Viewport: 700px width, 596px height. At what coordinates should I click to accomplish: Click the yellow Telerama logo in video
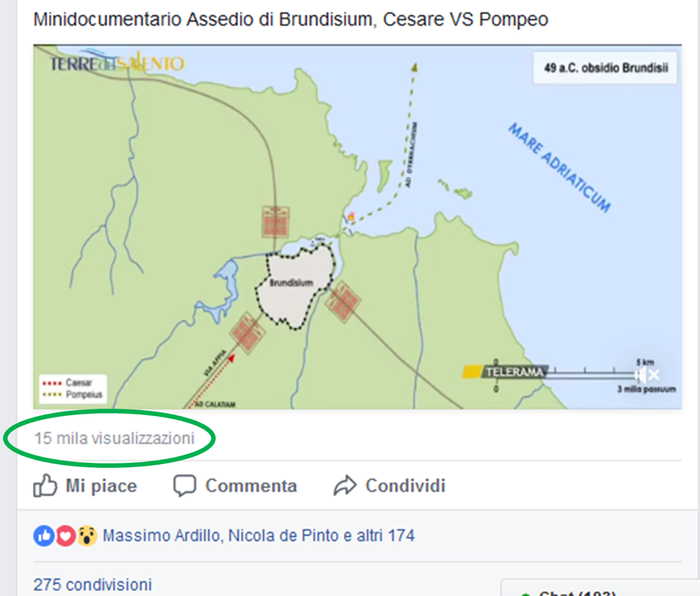tap(505, 372)
